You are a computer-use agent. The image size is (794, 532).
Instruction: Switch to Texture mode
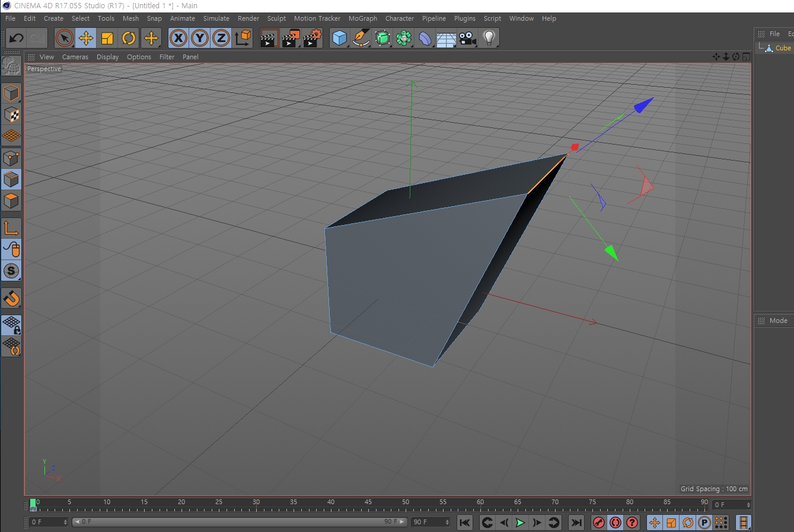pyautogui.click(x=11, y=114)
